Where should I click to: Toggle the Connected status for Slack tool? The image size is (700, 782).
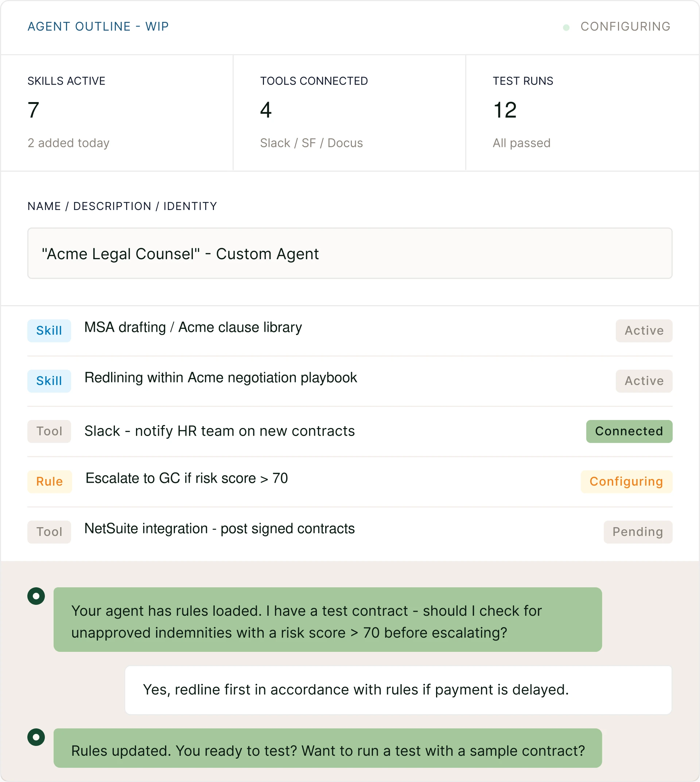pyautogui.click(x=629, y=431)
